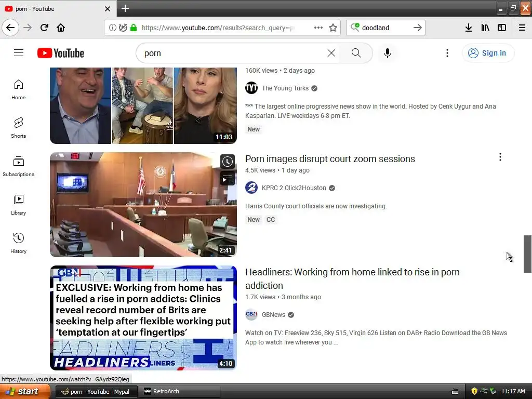
Task: Click '160K views • 2 days ago' text
Action: [x=280, y=71]
